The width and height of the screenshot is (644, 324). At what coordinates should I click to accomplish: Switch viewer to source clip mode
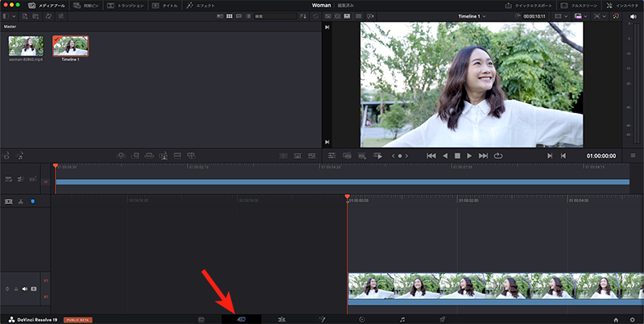(x=328, y=16)
